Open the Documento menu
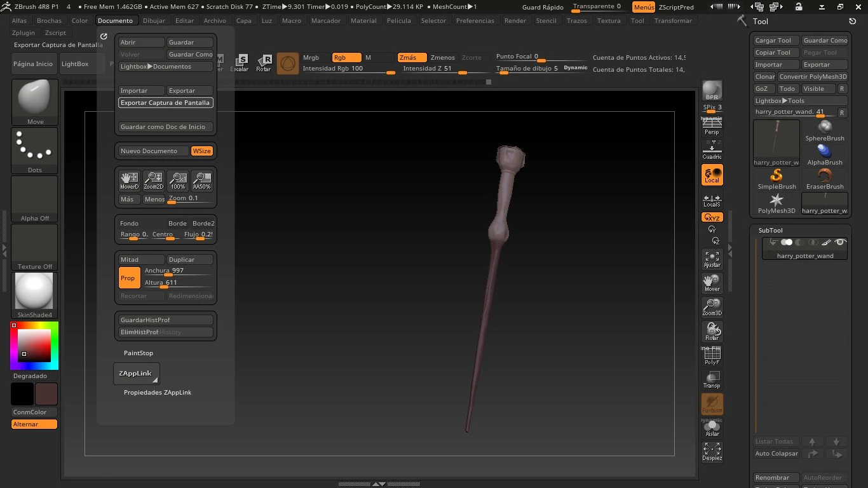Image resolution: width=868 pixels, height=488 pixels. [x=115, y=20]
